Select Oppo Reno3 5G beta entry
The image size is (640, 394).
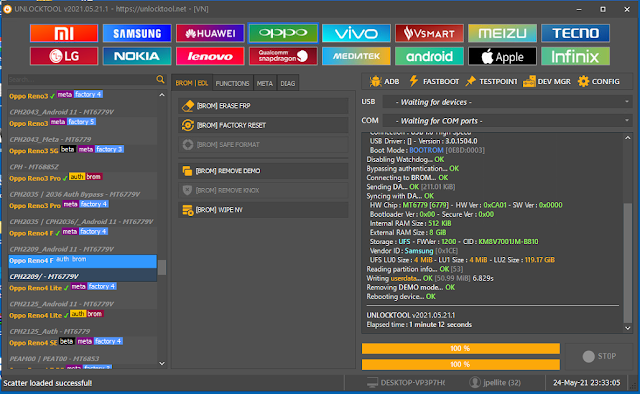(x=82, y=158)
